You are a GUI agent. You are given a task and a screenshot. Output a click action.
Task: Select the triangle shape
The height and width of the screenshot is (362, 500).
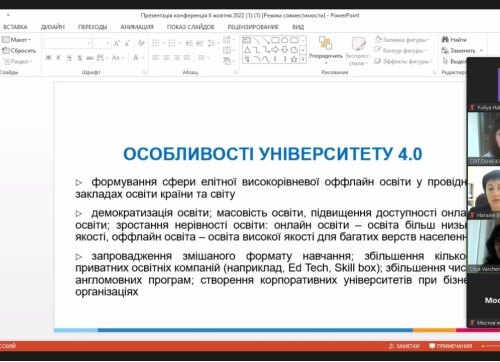point(247,50)
